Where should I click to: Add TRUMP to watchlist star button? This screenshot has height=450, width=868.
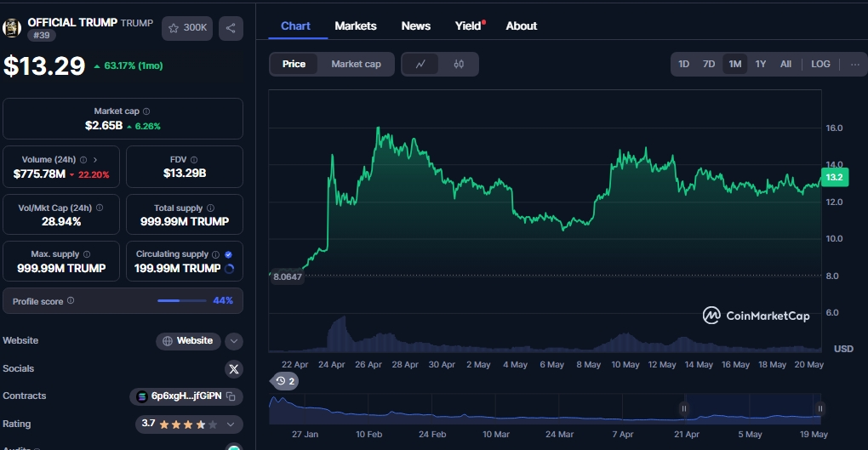(x=187, y=28)
